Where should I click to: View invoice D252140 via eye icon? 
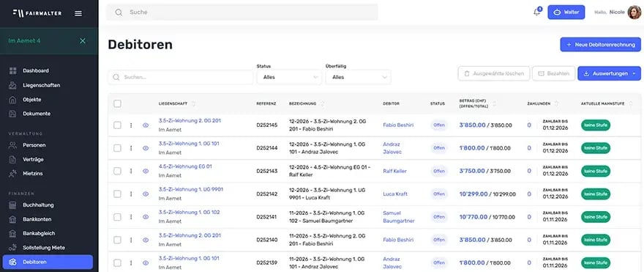pyautogui.click(x=146, y=240)
